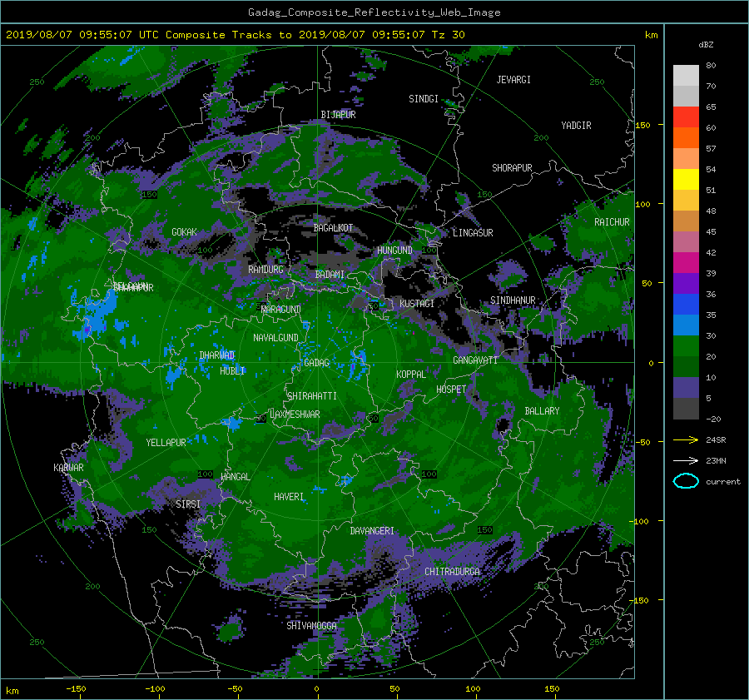Select the bright green 30 dBZ swatch
The width and height of the screenshot is (749, 700).
click(x=686, y=345)
